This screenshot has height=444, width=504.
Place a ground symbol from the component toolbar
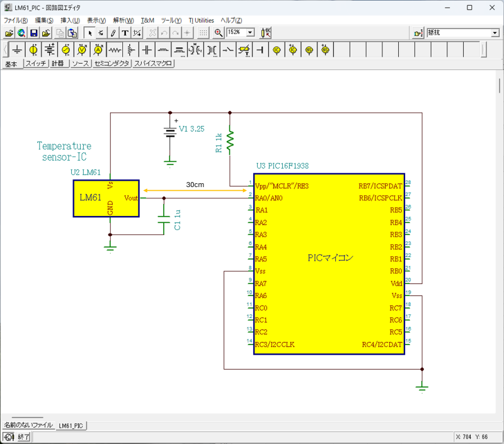(x=18, y=50)
